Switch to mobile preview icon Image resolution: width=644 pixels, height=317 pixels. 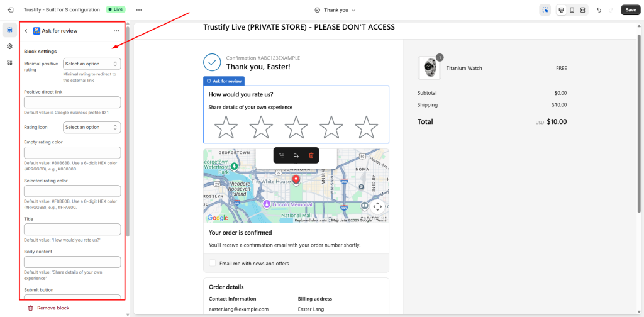pos(572,10)
